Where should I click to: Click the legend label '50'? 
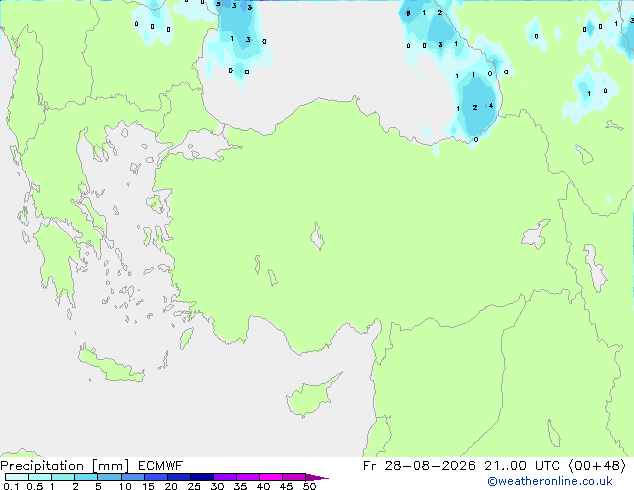click(309, 486)
